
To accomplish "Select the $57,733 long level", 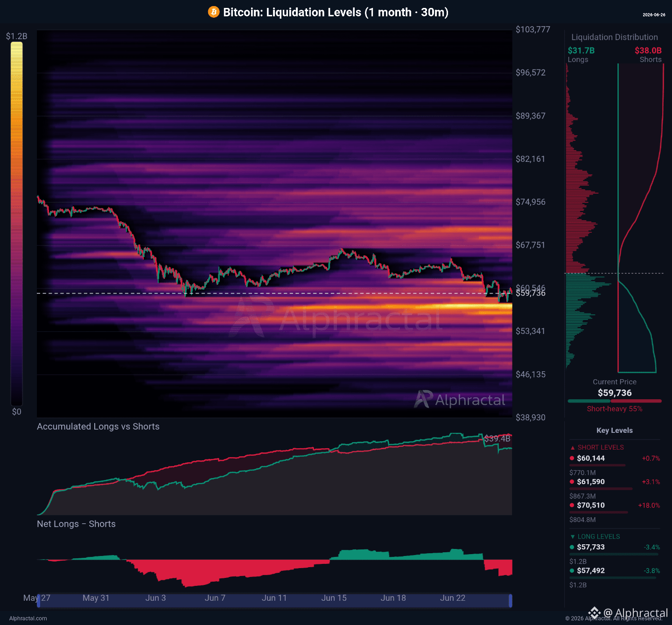I will pos(591,547).
